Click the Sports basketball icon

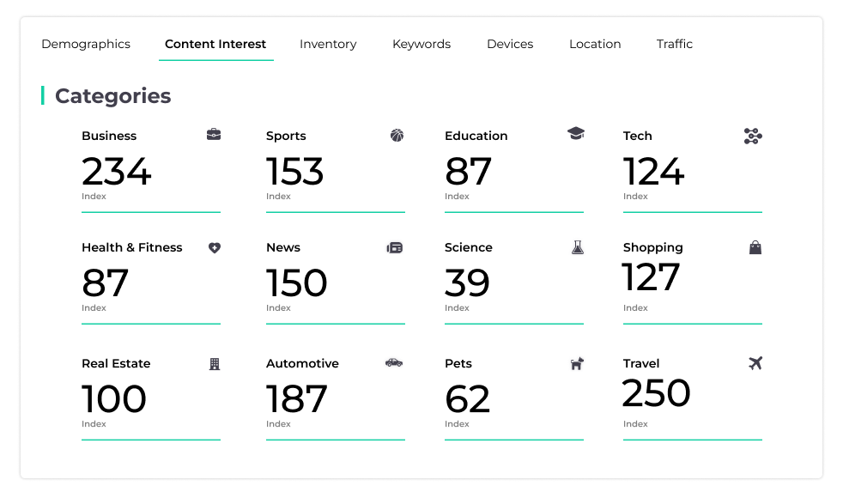397,136
